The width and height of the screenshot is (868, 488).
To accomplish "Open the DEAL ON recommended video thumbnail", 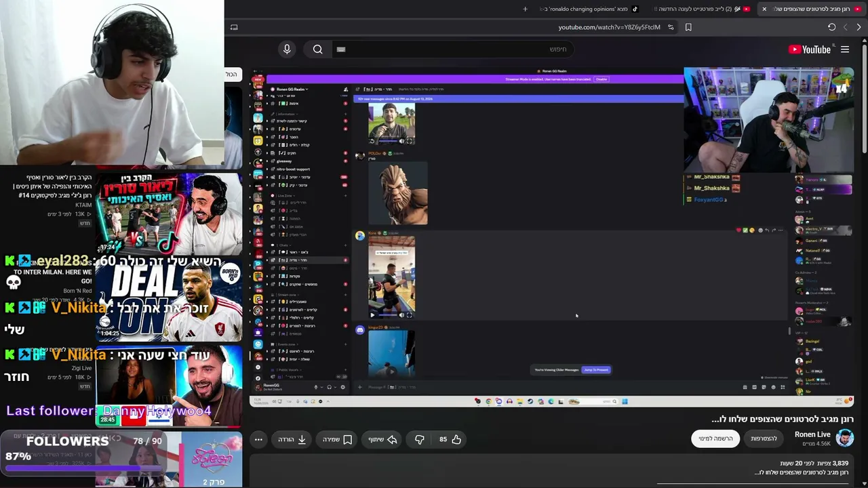I will click(x=169, y=299).
